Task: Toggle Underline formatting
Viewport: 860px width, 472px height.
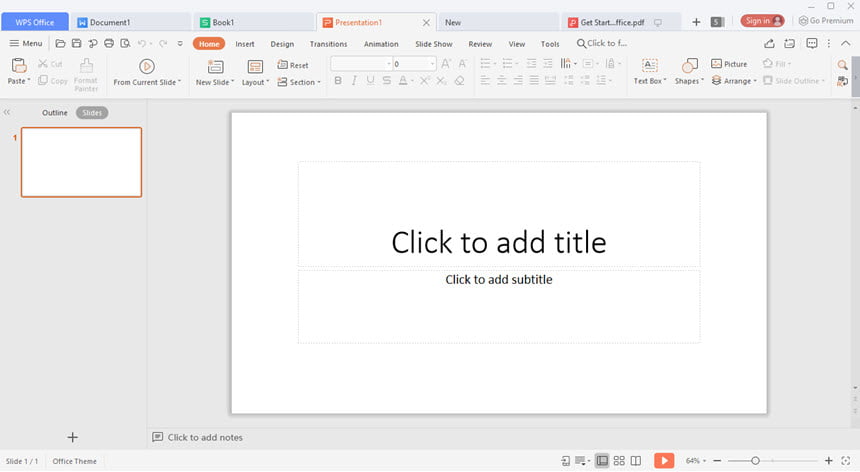Action: [370, 81]
